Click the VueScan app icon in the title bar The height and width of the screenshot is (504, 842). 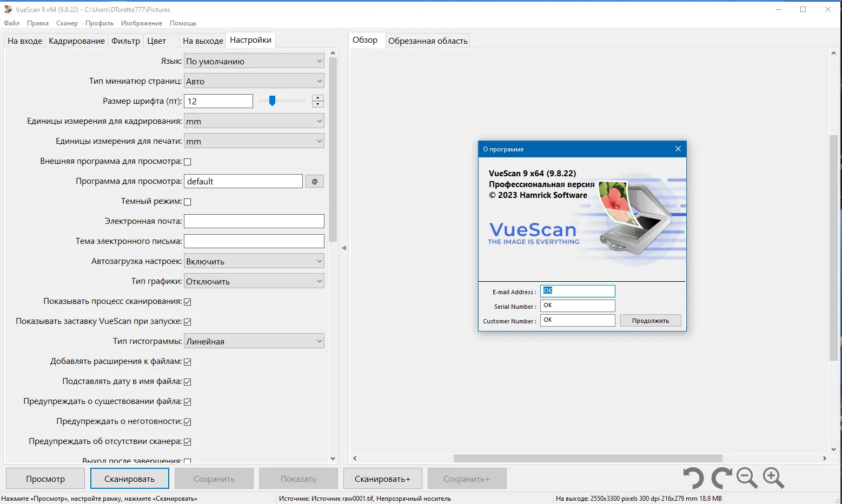coord(8,9)
